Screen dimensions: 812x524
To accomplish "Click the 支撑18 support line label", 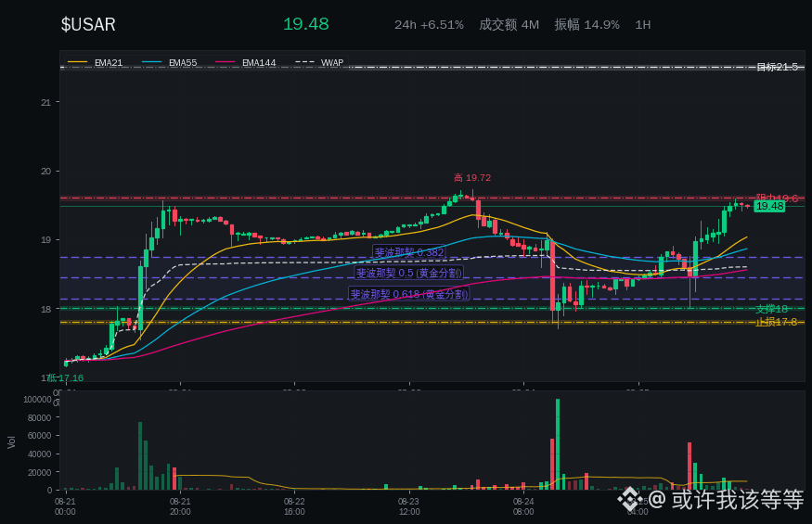I will (771, 309).
